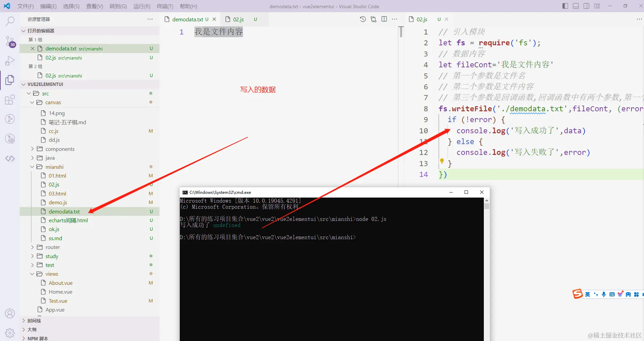Open demodata.txt in the mianshi folder tree
This screenshot has width=644, height=341.
pos(90,211)
